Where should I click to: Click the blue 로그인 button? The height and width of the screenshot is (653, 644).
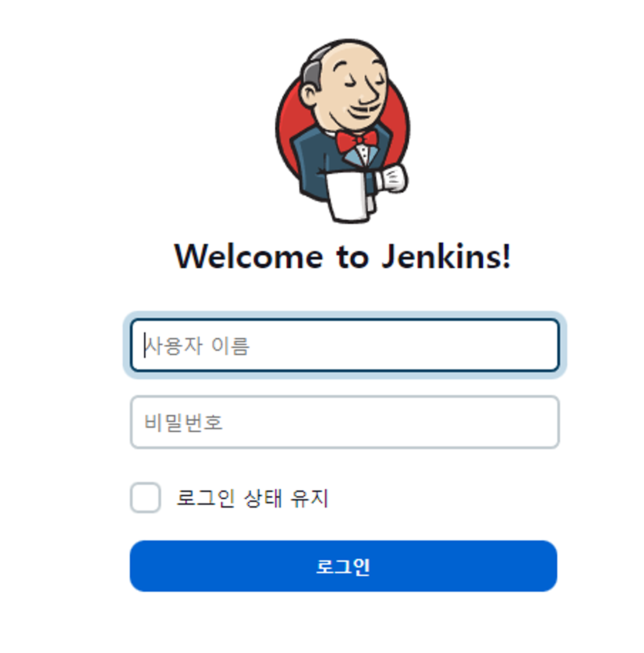(343, 566)
